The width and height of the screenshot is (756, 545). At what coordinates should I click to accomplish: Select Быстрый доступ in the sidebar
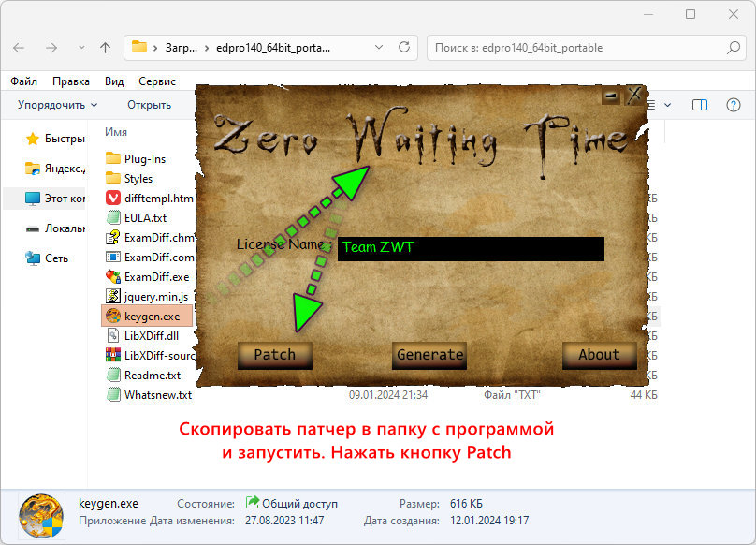pyautogui.click(x=54, y=139)
